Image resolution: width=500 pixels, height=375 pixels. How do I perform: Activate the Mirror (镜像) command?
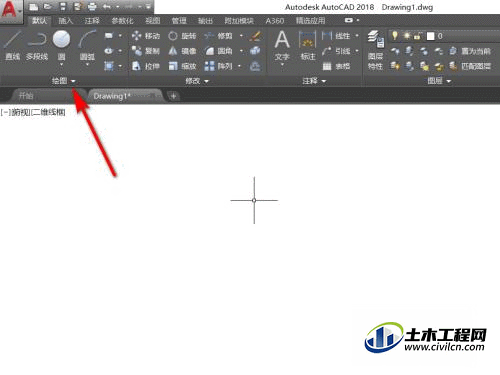tap(182, 51)
